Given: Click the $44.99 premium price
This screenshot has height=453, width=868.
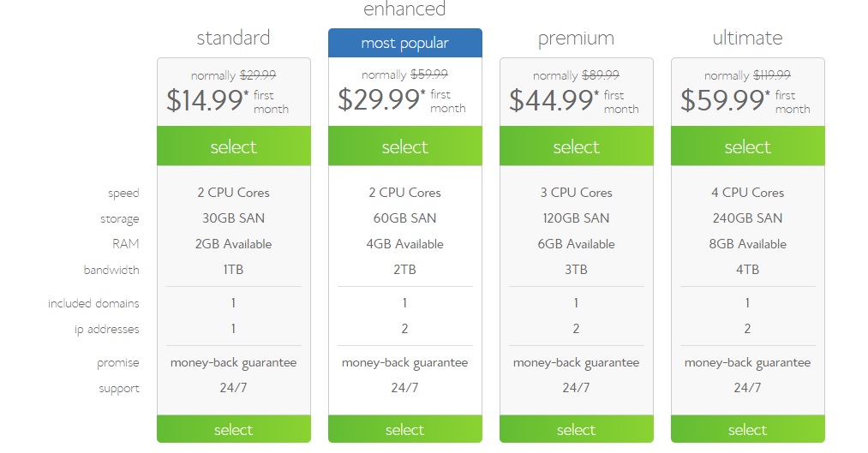Looking at the screenshot, I should click(548, 101).
